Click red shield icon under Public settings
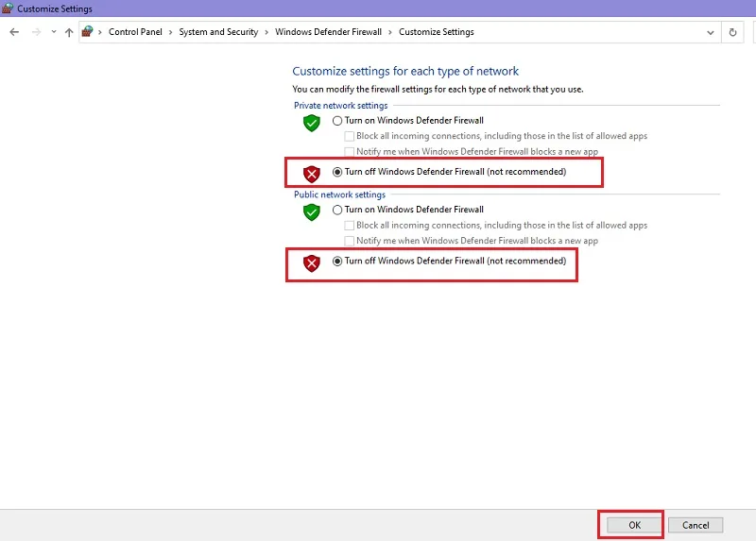 point(312,263)
